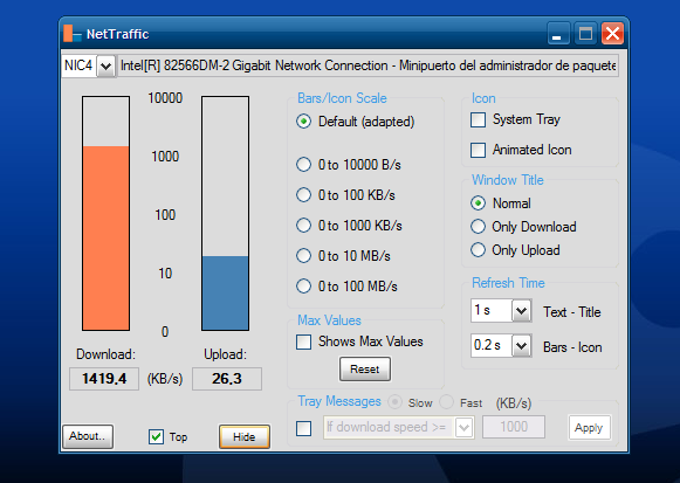
Task: Click the Refresh Time group label
Action: (508, 283)
